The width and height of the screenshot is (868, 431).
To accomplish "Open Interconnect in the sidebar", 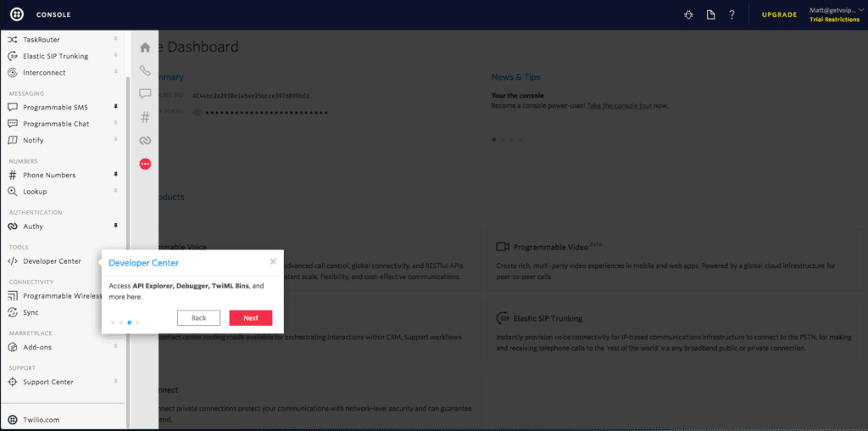I will coord(44,73).
